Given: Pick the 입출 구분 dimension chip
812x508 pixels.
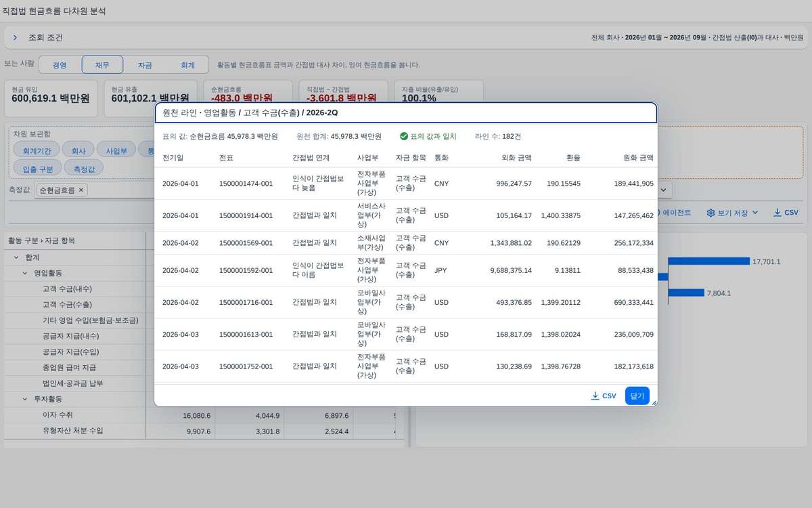Looking at the screenshot, I should click(39, 169).
